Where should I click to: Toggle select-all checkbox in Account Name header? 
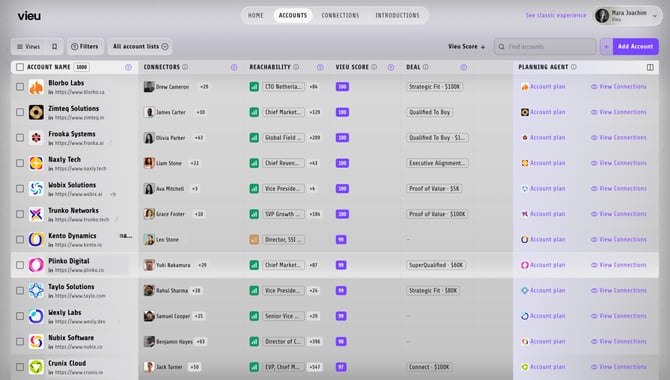coord(20,67)
